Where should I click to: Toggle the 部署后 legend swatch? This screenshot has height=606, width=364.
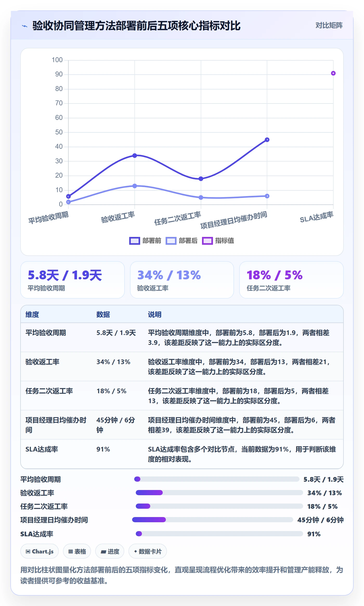[x=171, y=241]
